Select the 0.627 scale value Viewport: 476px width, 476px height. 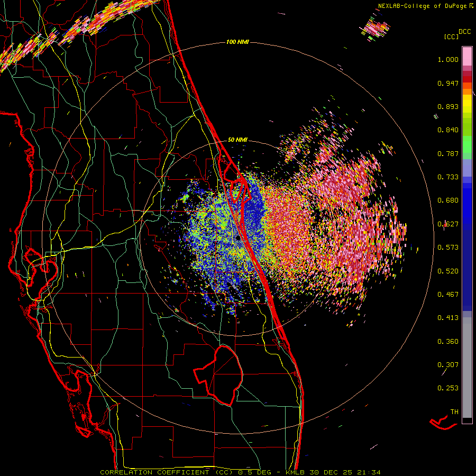448,224
